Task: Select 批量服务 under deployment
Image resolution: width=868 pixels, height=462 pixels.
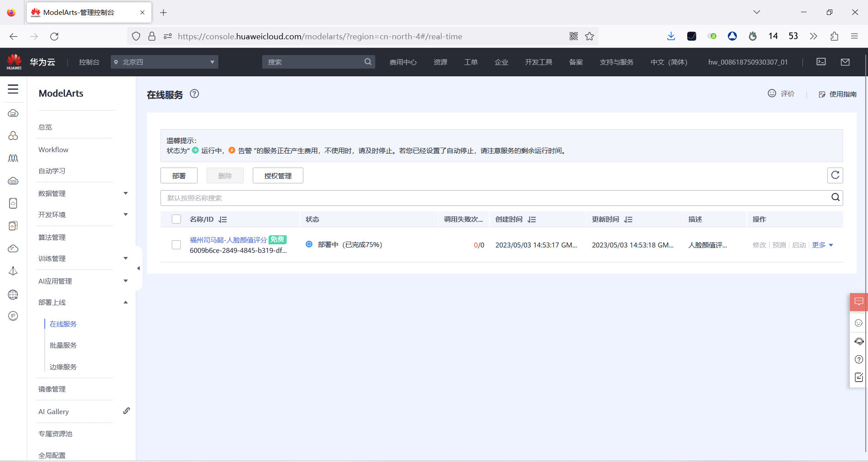Action: 63,345
